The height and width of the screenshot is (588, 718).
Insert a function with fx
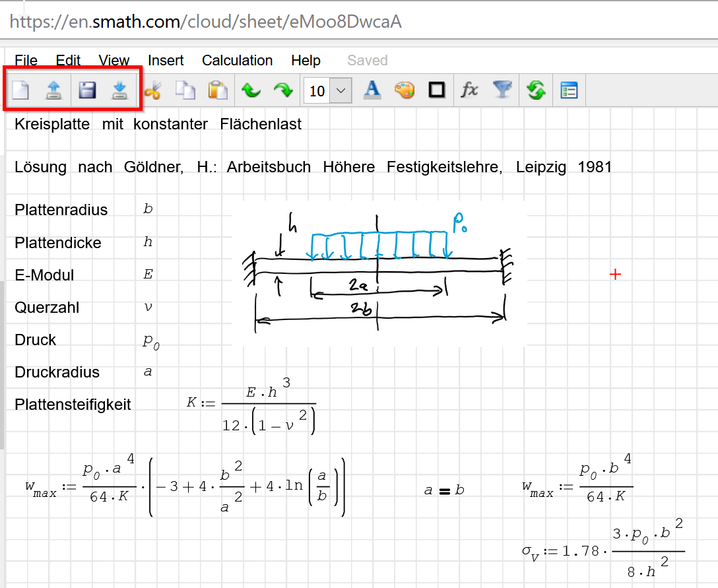click(x=469, y=90)
